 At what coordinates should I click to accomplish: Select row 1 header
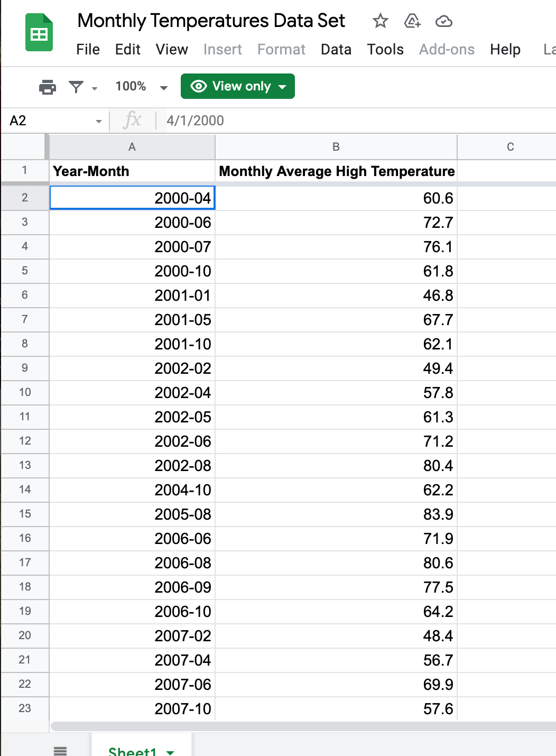pos(25,171)
